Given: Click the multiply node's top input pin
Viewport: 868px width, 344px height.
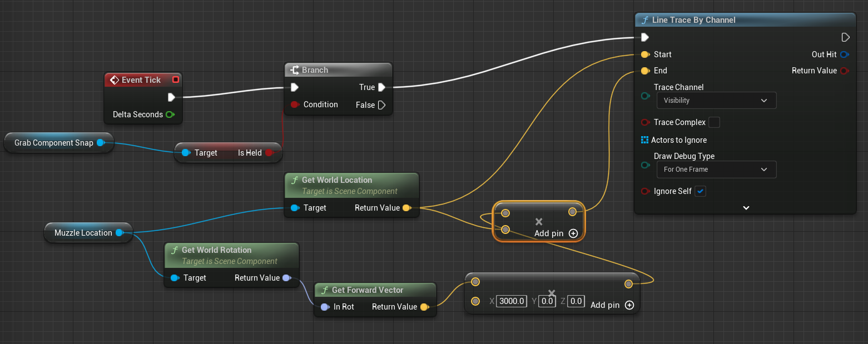Looking at the screenshot, I should tap(475, 282).
